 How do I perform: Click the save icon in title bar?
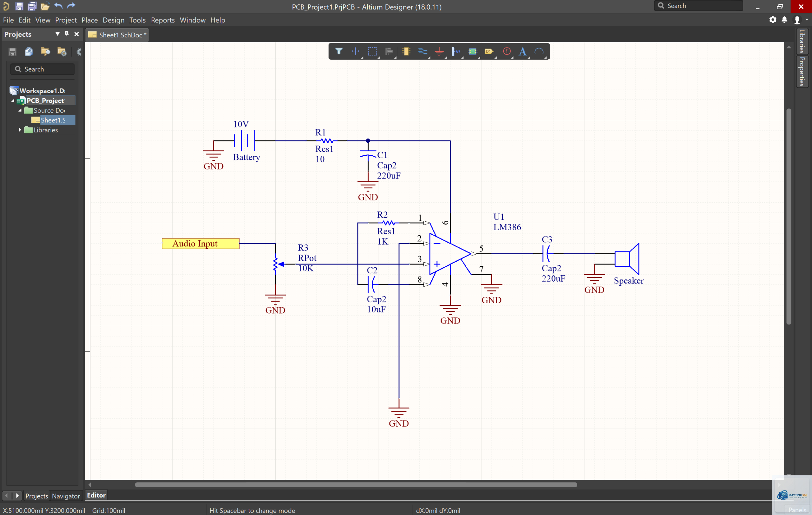[19, 6]
